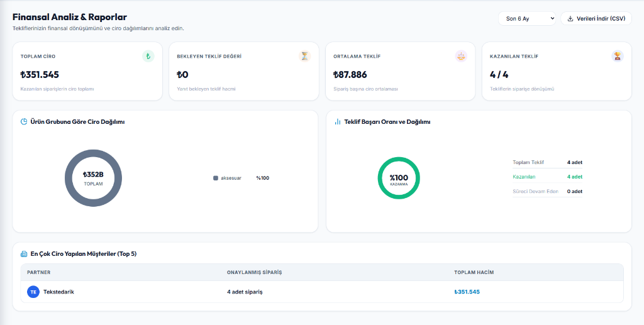Click the bar chart icon beside Teklif Başarı Oranı
Image resolution: width=644 pixels, height=325 pixels.
tap(338, 121)
